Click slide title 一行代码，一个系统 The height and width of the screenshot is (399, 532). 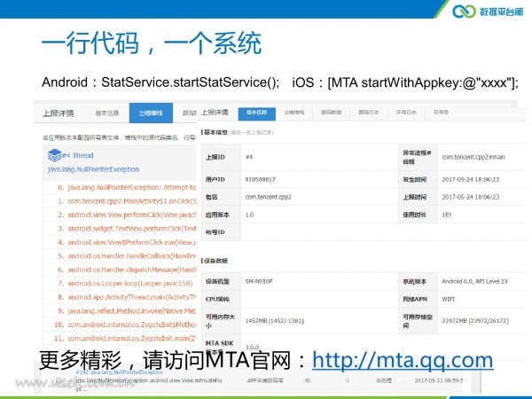(152, 43)
